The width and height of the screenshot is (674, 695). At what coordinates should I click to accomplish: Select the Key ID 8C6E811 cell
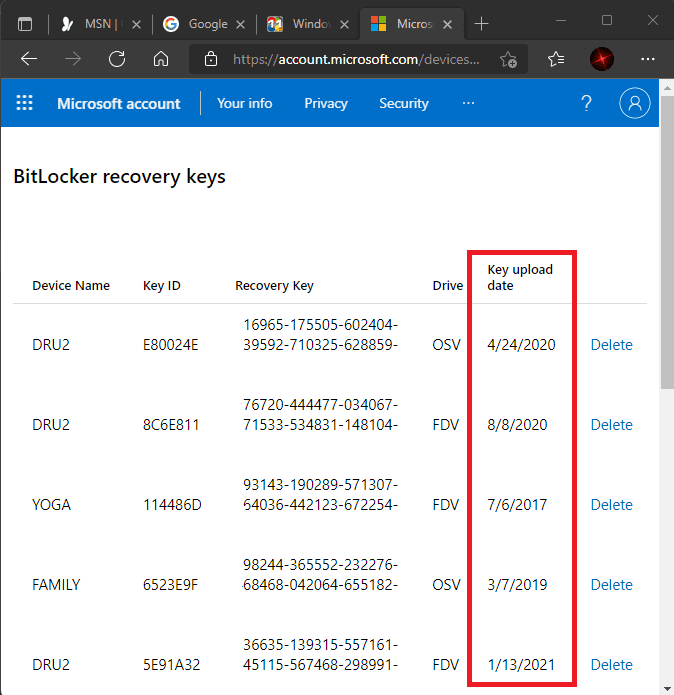[171, 425]
